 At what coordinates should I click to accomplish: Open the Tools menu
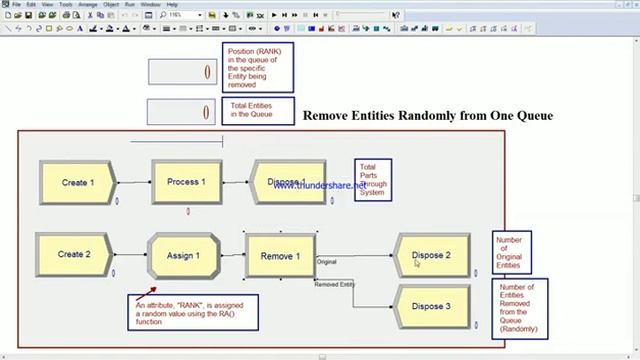pos(66,4)
